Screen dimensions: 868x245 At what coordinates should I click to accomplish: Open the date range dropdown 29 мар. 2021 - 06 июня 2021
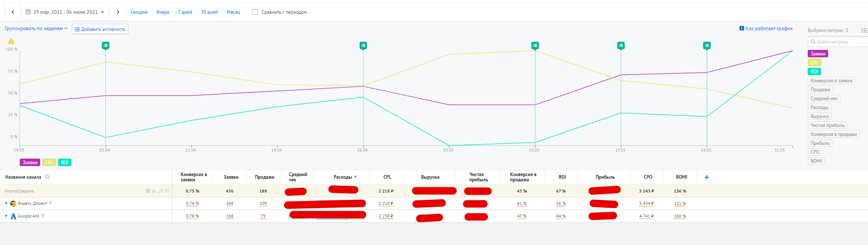click(x=65, y=12)
